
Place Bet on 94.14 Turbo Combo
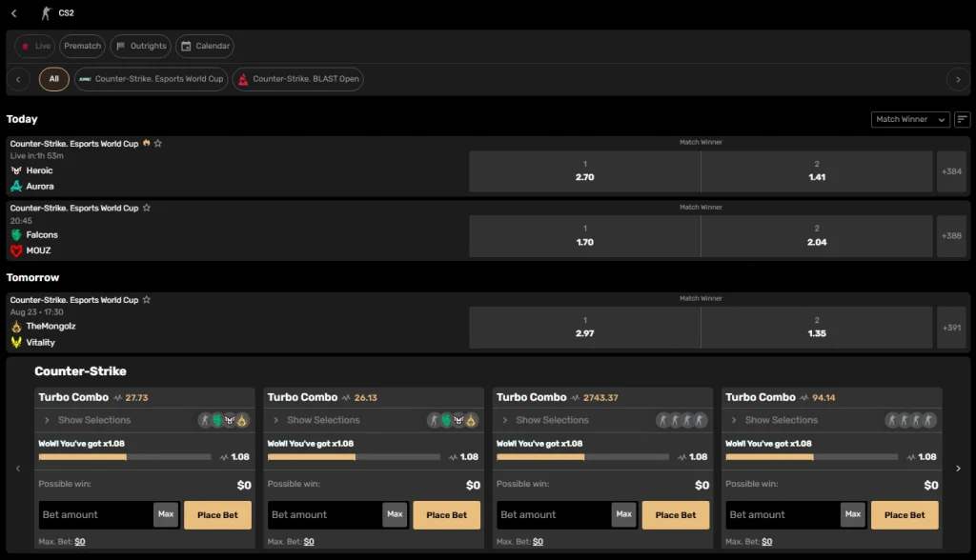[x=905, y=515]
